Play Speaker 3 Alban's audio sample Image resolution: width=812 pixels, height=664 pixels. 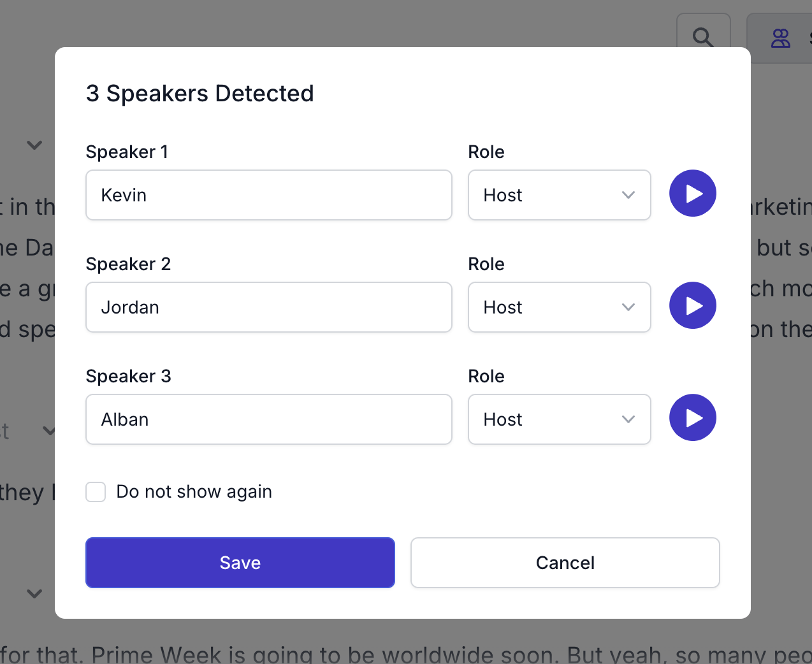pos(693,417)
